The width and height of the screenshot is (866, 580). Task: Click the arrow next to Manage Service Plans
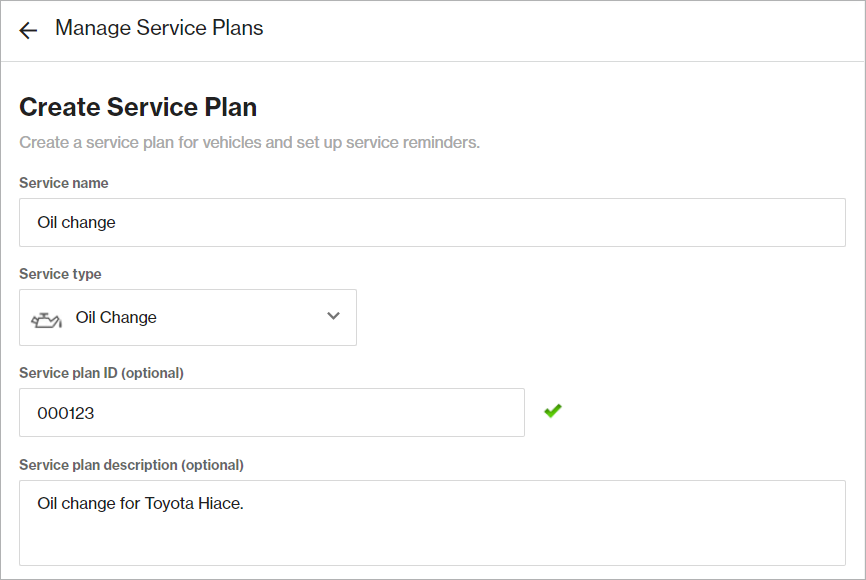pyautogui.click(x=27, y=30)
